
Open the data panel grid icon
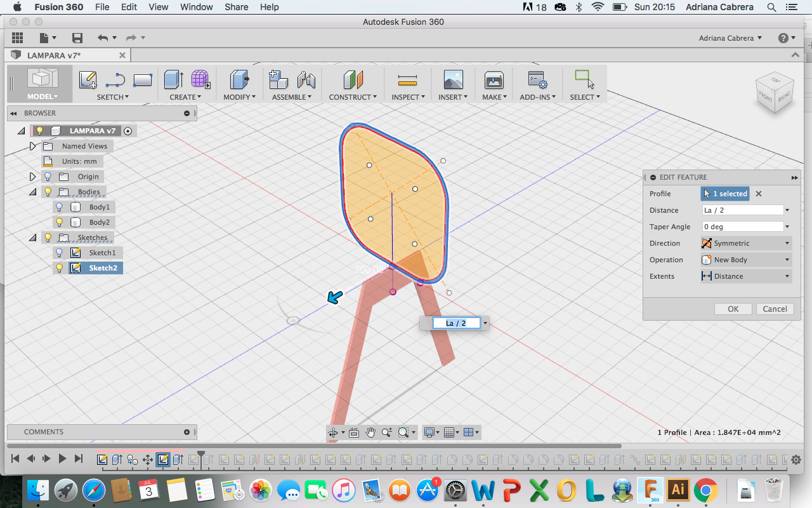click(x=17, y=38)
